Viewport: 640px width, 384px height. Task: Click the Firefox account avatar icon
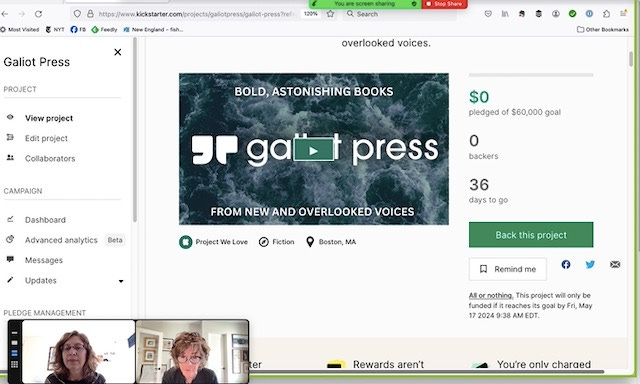point(556,14)
